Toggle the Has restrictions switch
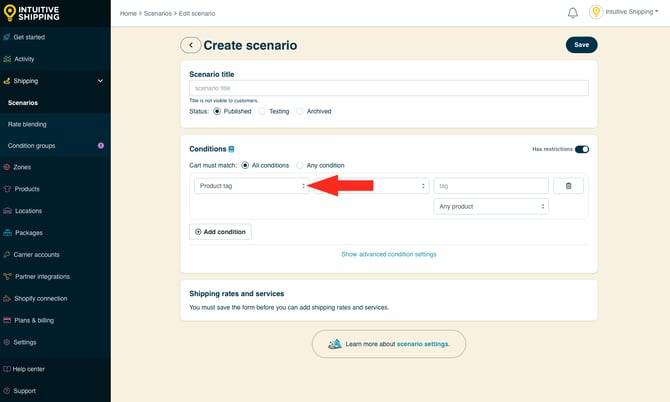 point(582,149)
